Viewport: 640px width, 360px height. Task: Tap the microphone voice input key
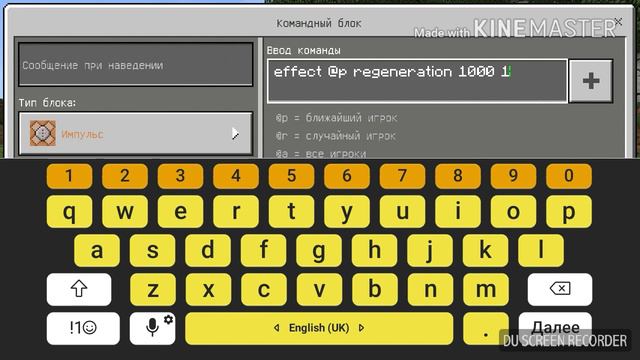[x=152, y=328]
